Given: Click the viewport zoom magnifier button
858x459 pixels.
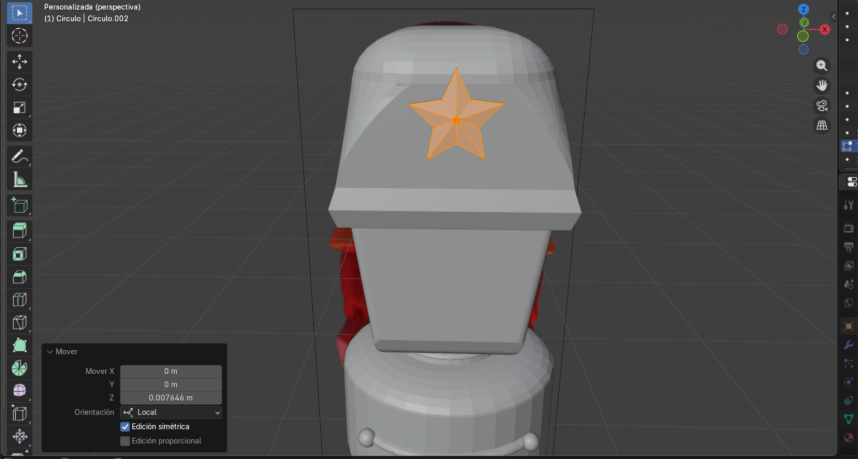Looking at the screenshot, I should coord(821,66).
